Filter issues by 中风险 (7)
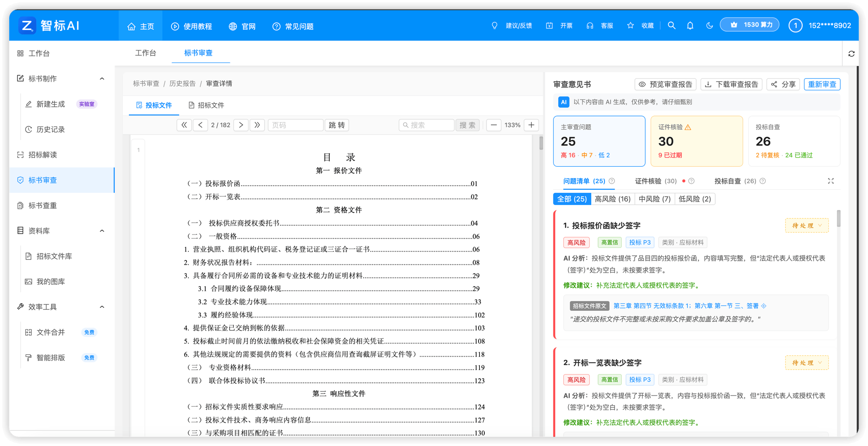868x446 pixels. (x=654, y=199)
